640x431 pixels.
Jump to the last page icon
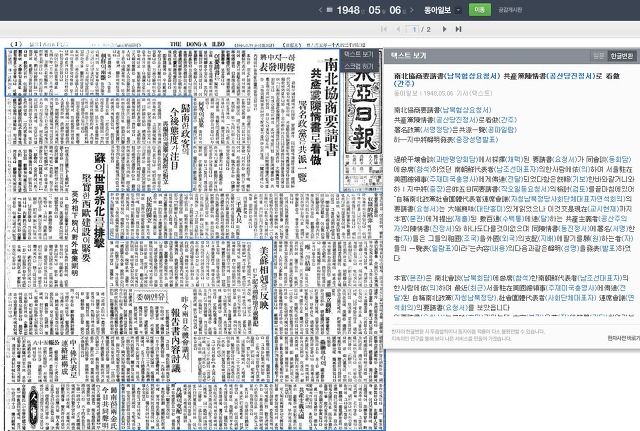pyautogui.click(x=458, y=29)
